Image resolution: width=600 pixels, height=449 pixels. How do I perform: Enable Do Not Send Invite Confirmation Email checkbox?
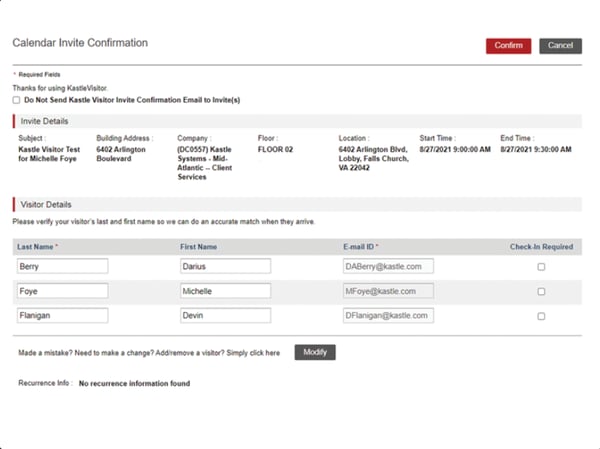[16, 100]
